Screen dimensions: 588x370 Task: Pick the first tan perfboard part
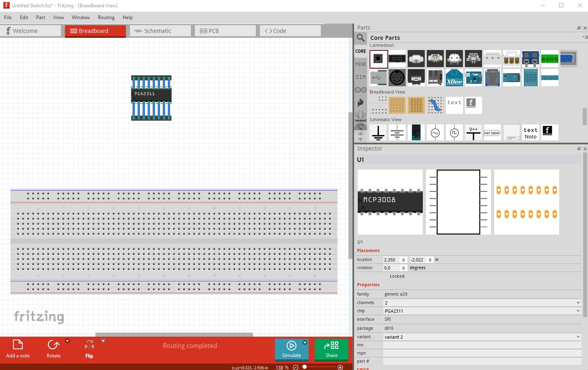click(397, 105)
